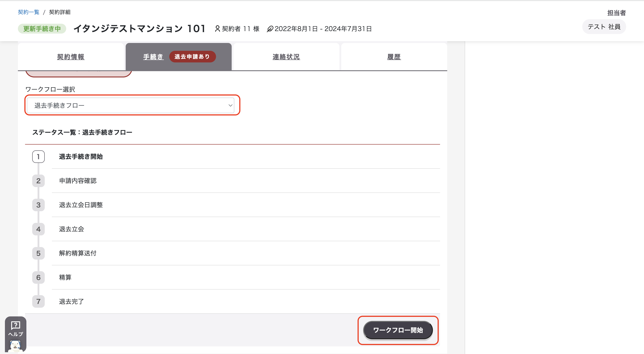Click the pen icon beside the contract period
644x354 pixels.
(x=270, y=29)
